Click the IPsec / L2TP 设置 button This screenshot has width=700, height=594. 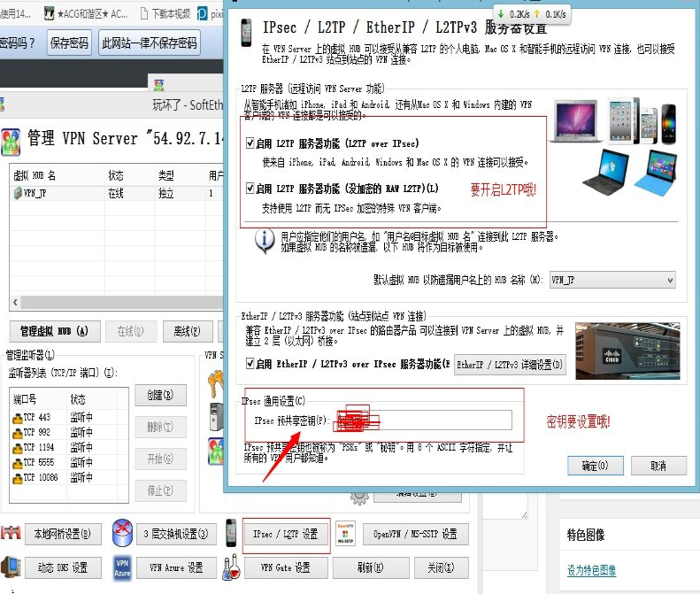tap(286, 534)
